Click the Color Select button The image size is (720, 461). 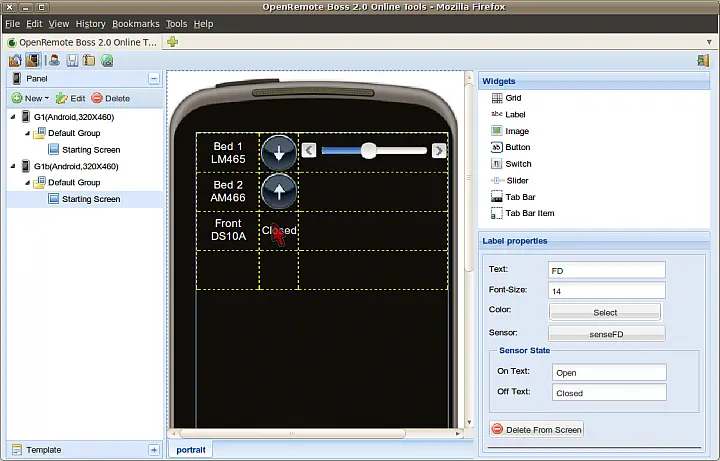point(605,312)
